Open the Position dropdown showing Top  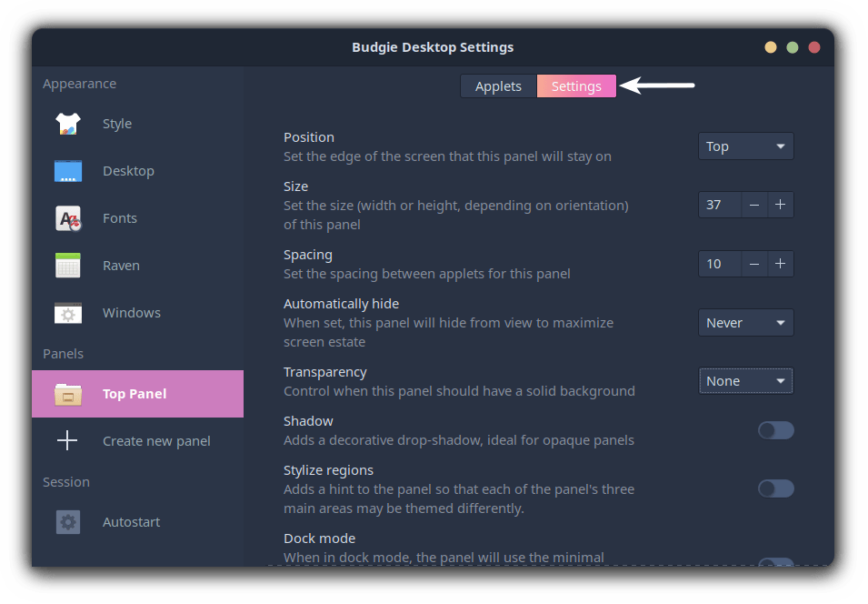745,146
